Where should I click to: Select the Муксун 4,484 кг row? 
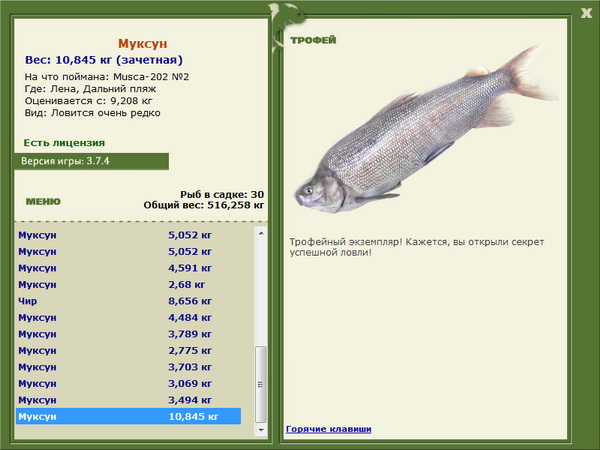point(129,317)
